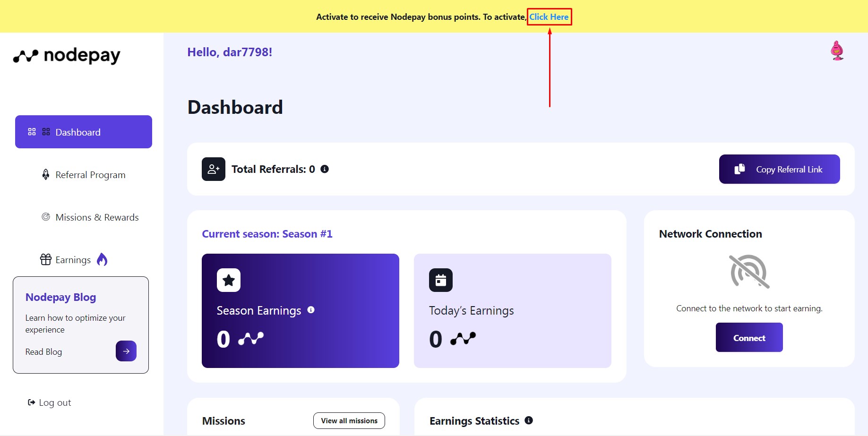Click the log out arrow icon
Viewport: 868px width, 436px height.
point(32,402)
